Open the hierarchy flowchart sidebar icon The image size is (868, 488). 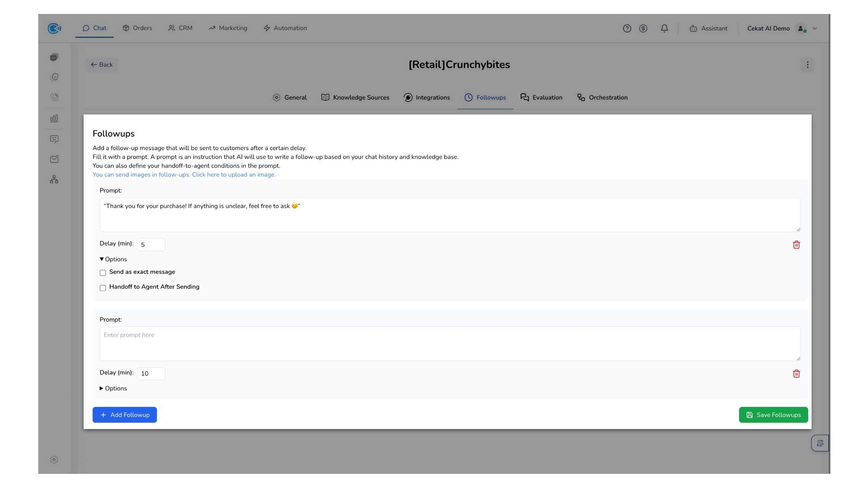54,180
